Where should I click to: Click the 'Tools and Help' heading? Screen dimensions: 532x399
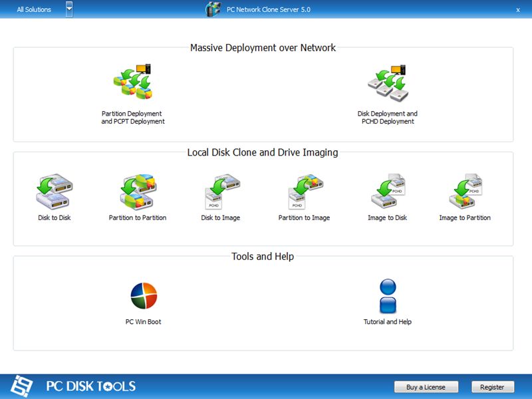point(263,257)
